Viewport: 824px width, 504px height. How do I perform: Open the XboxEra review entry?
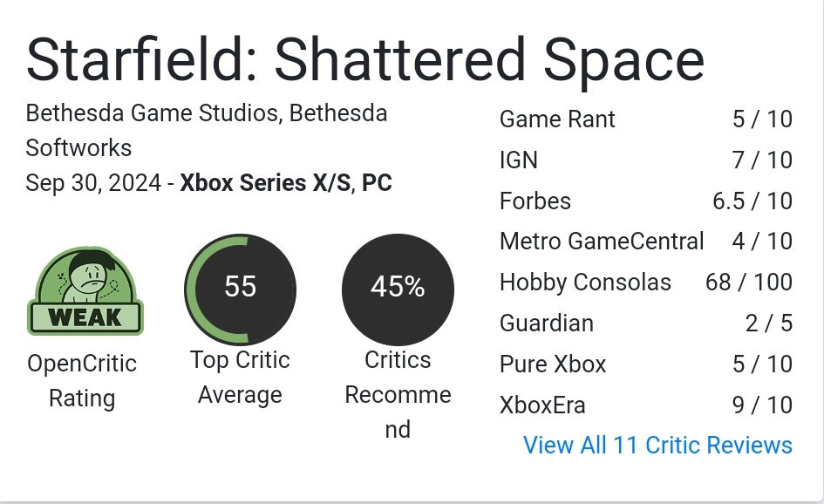(542, 405)
